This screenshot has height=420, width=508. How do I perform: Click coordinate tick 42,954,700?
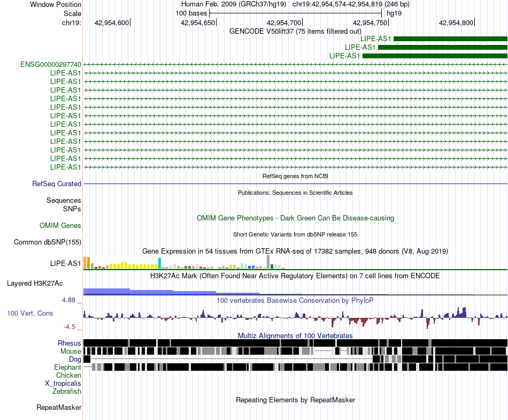click(284, 22)
